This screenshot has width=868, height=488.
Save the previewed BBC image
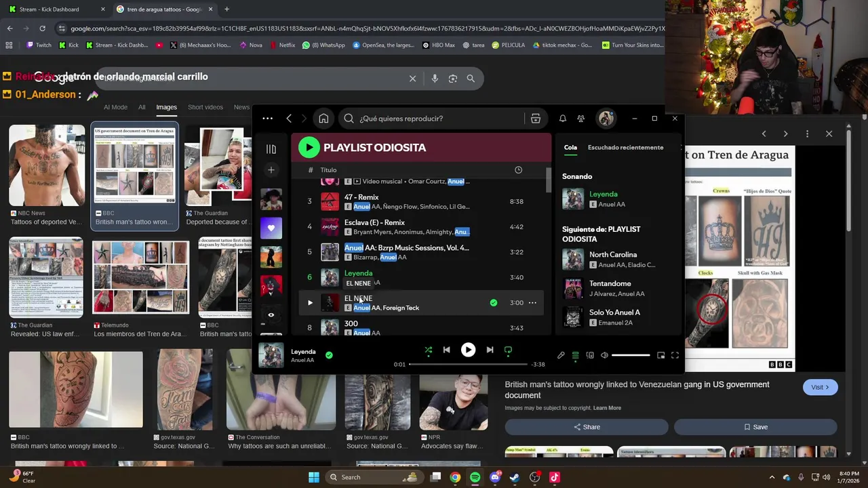[x=755, y=427]
